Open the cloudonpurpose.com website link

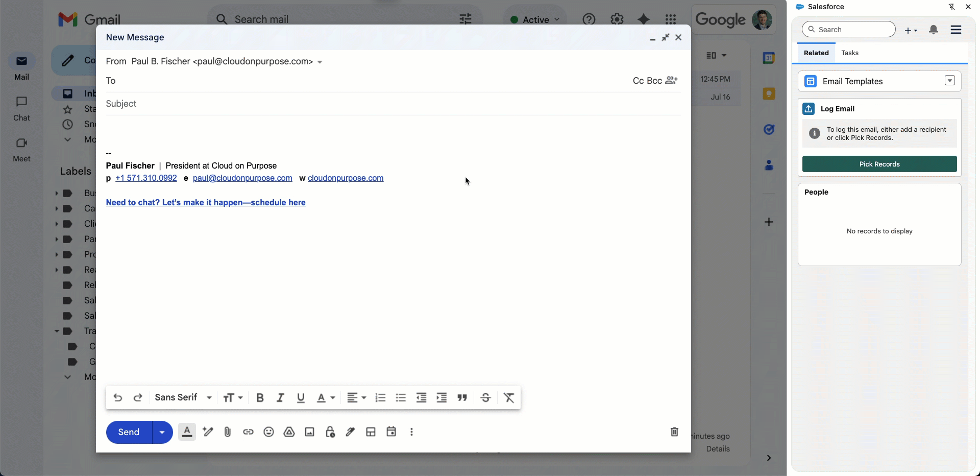(346, 178)
